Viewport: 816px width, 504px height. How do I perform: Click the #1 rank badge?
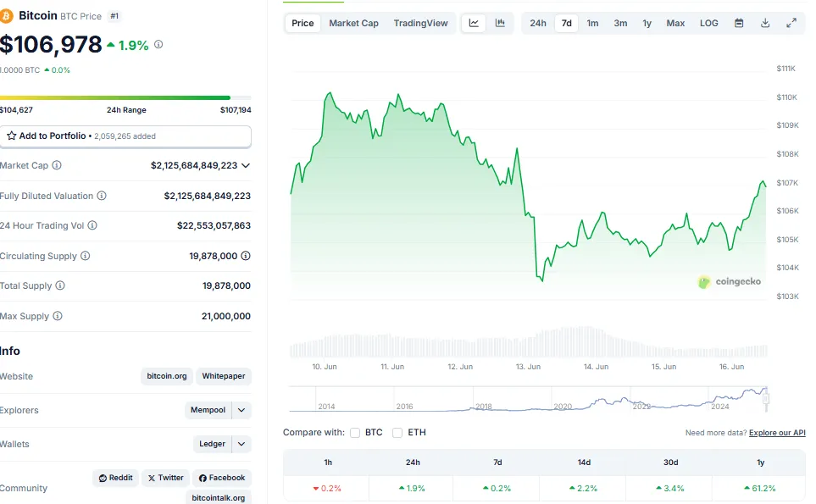114,16
